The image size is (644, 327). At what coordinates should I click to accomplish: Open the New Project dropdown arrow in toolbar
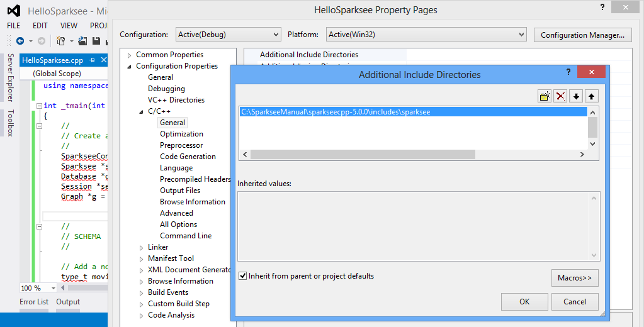point(72,41)
